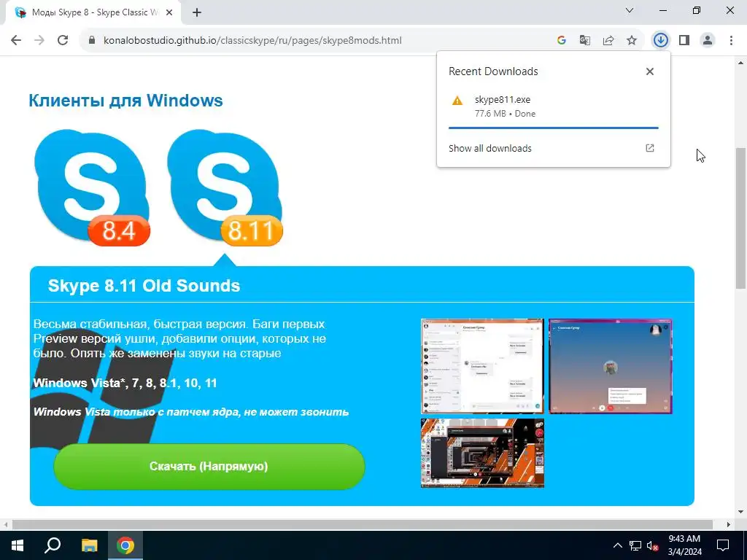Click the scroll down arrow
The height and width of the screenshot is (560, 747).
(741, 513)
